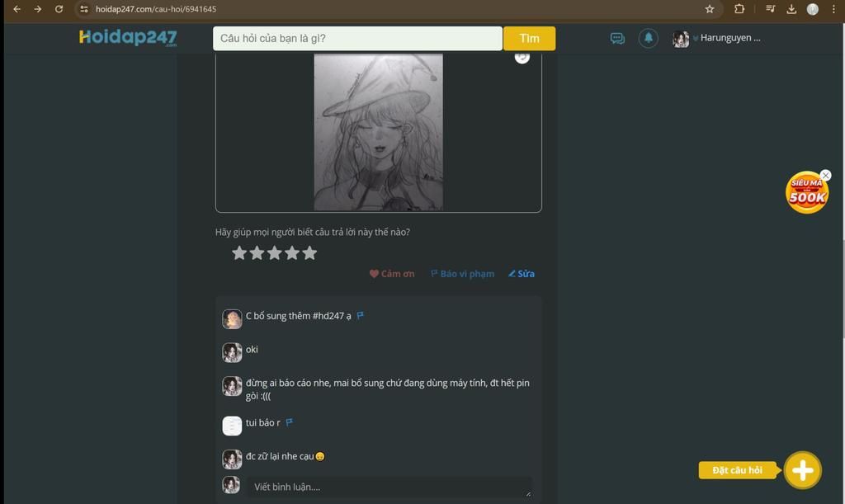Open the browser extensions puzzle icon

pos(739,8)
